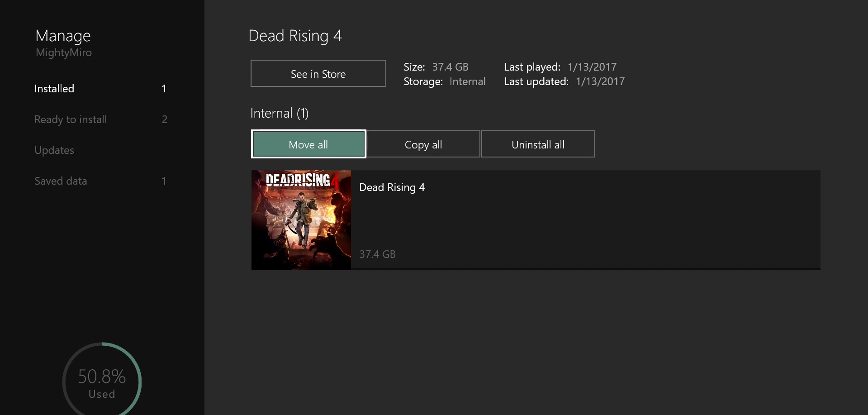
Task: Click the MightyMiro profile name
Action: click(64, 52)
